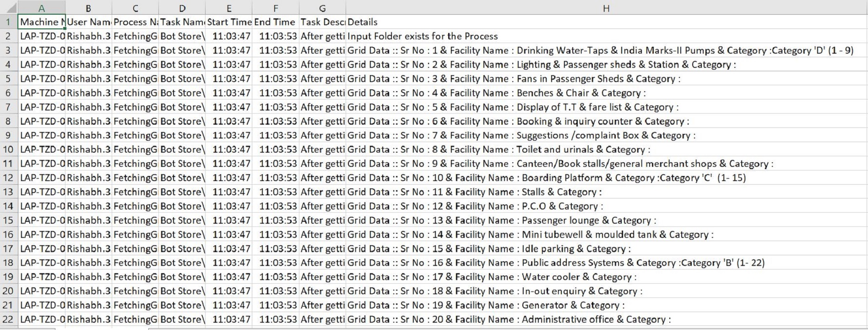Click the 'LAP-TZD-0' cell in row 4

(42, 65)
